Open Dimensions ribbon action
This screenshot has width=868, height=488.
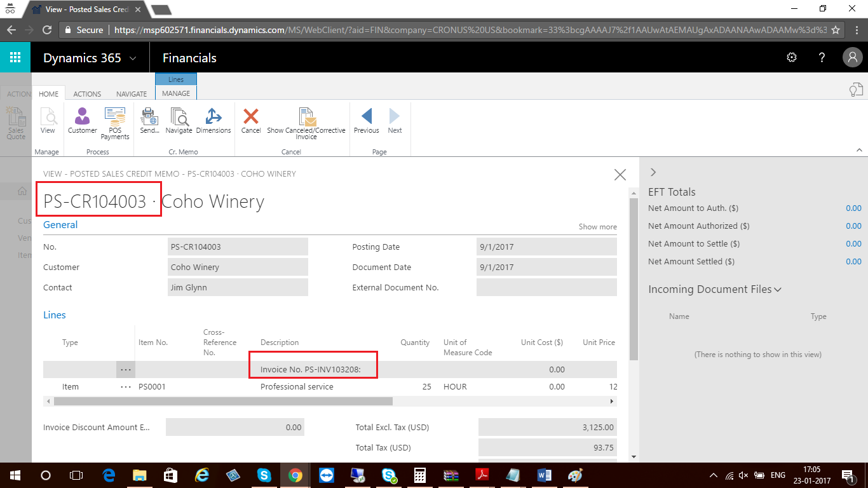click(214, 121)
